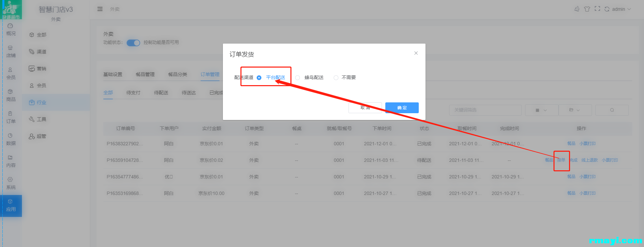
Task: Toggle the 功能状态 switch
Action: 133,43
